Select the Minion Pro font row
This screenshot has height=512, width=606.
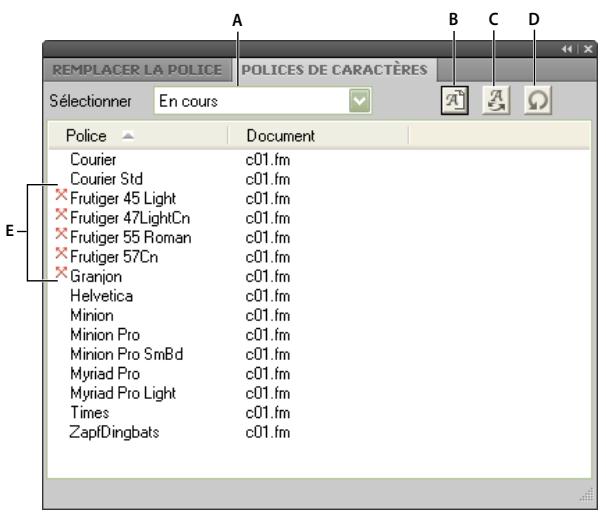coord(319,335)
